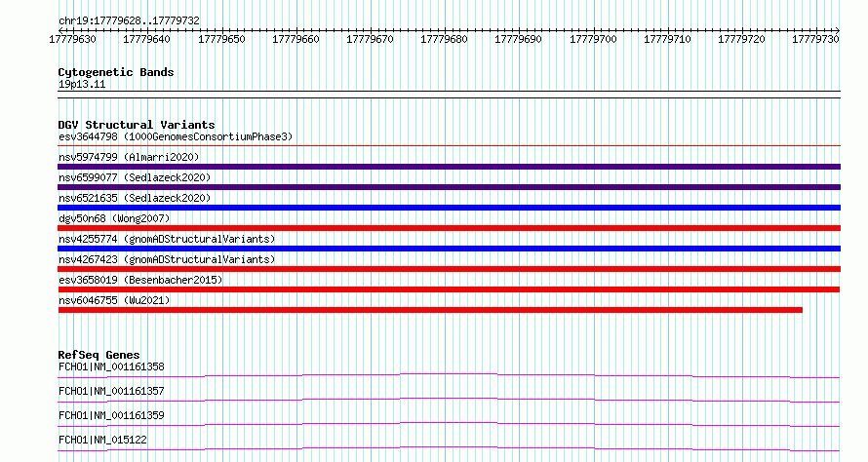
Task: Click the red nsv4267423 variant bar
Action: (449, 269)
